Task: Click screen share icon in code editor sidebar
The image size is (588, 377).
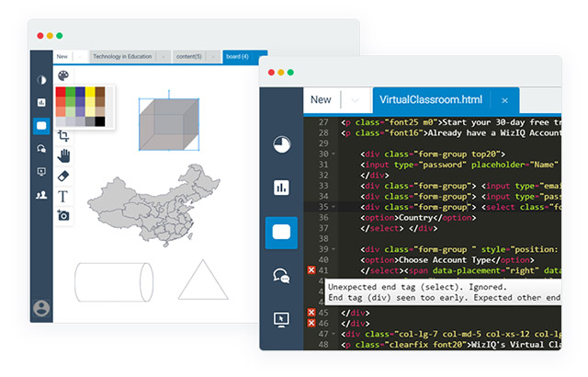Action: click(281, 319)
